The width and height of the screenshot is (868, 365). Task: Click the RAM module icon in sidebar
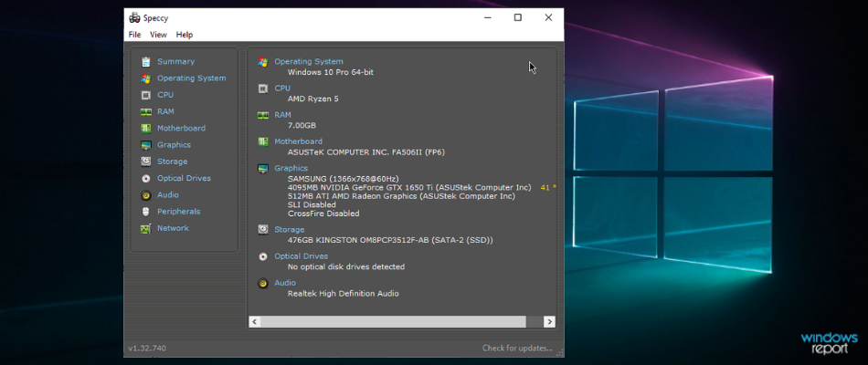pos(145,111)
